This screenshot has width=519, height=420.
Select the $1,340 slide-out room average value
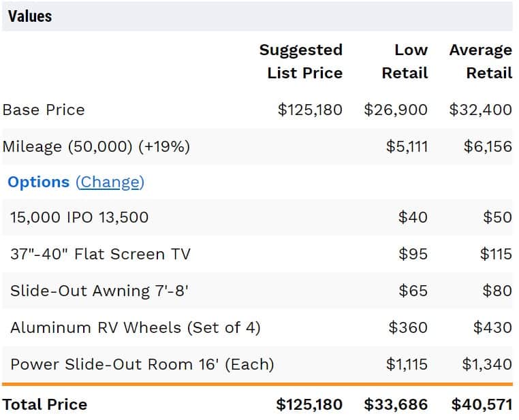click(x=486, y=364)
